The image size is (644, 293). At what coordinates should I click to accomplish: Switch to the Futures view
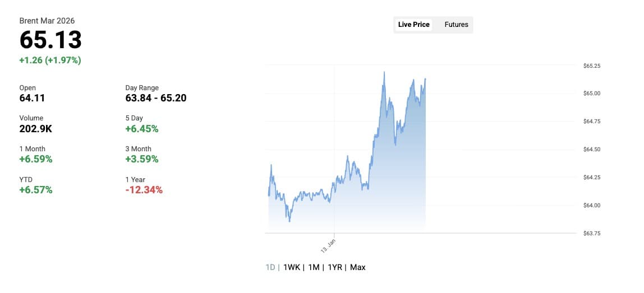tap(456, 25)
